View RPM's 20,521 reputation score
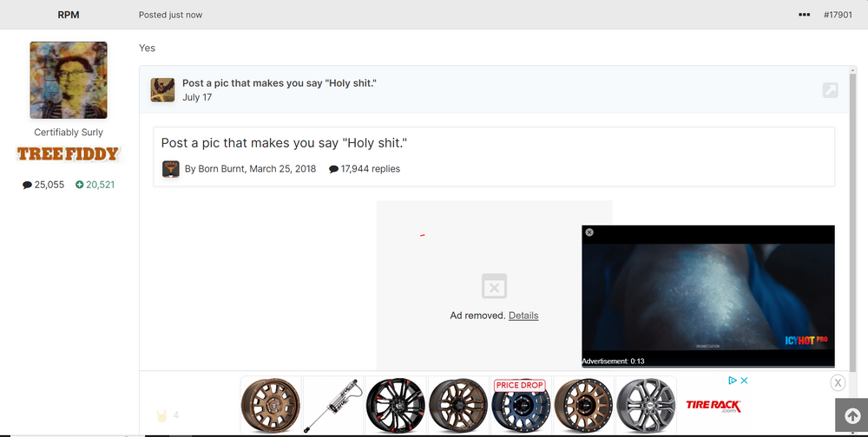Image resolution: width=868 pixels, height=437 pixels. [95, 185]
